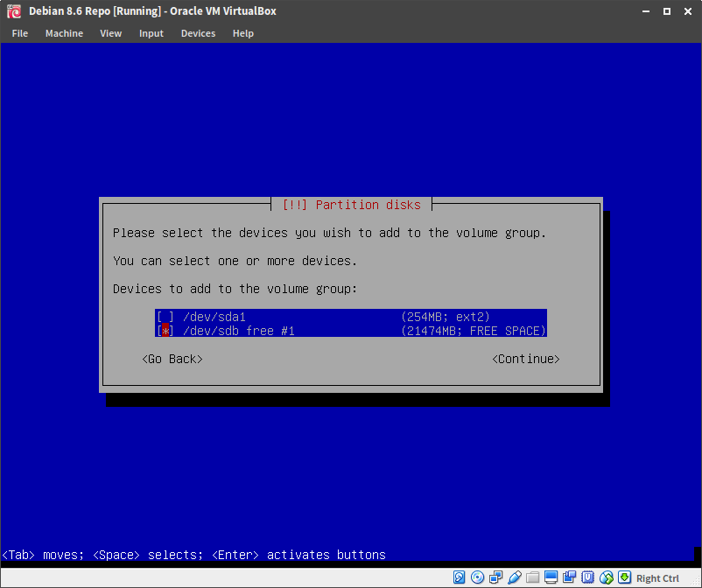Minimize the VirtualBox window
The height and width of the screenshot is (588, 702).
[x=646, y=11]
